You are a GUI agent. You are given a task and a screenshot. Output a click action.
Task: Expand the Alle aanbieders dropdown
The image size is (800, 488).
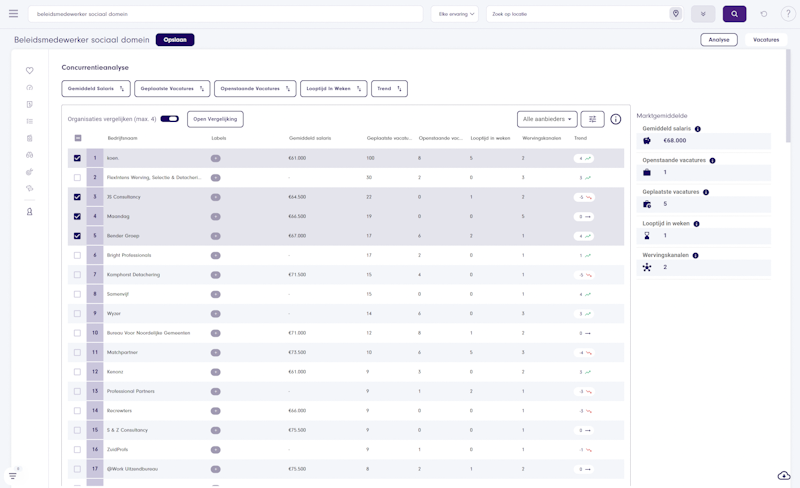point(547,119)
